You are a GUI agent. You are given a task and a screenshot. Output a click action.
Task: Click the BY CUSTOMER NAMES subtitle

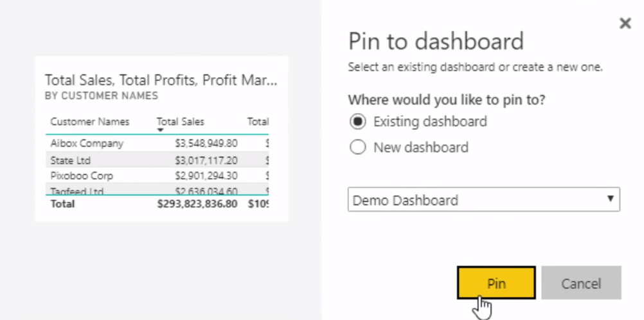coord(102,96)
